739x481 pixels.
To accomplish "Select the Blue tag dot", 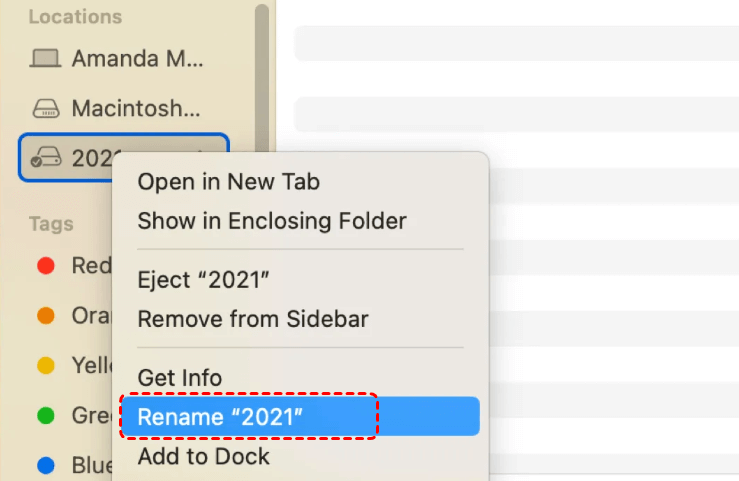I will coord(46,465).
